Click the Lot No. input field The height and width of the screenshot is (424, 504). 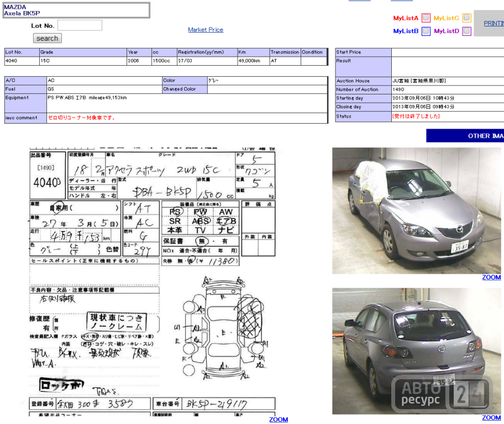[80, 25]
